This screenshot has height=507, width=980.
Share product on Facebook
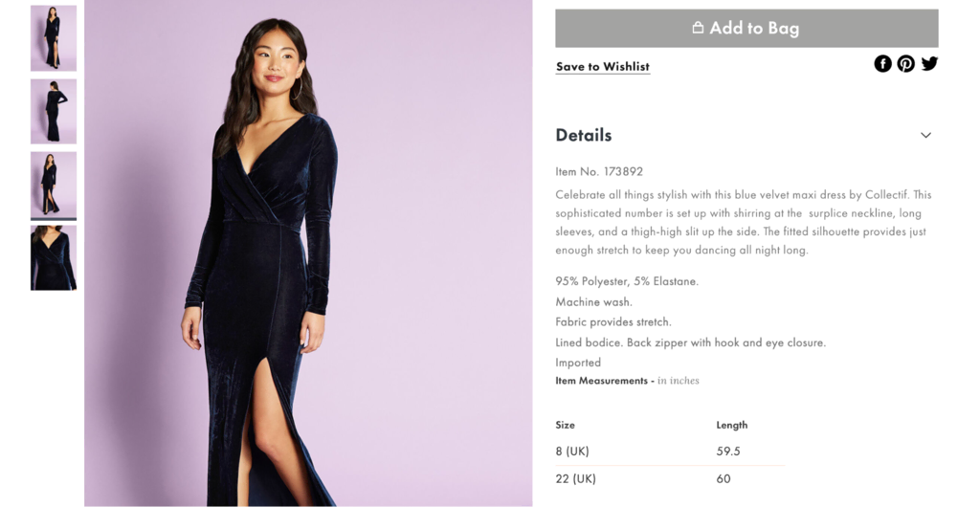coord(882,63)
